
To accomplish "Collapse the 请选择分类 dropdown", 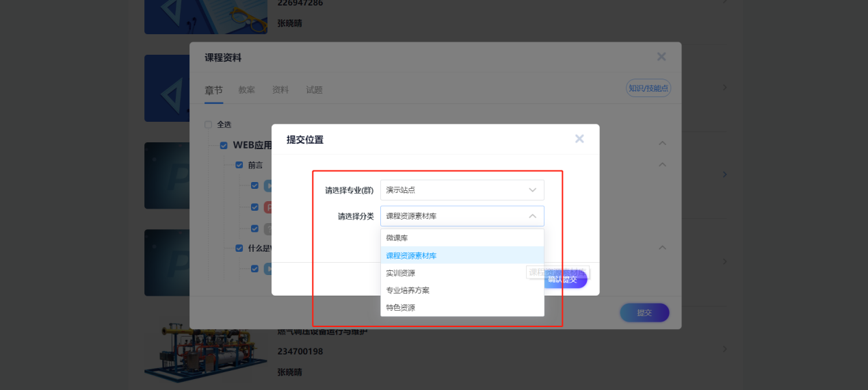I will [532, 216].
